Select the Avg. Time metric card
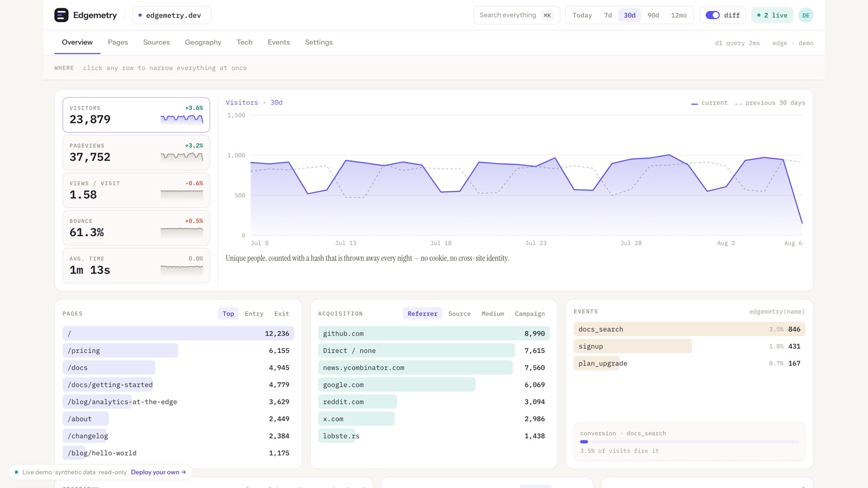Screen dimensions: 868x488 tap(136, 265)
